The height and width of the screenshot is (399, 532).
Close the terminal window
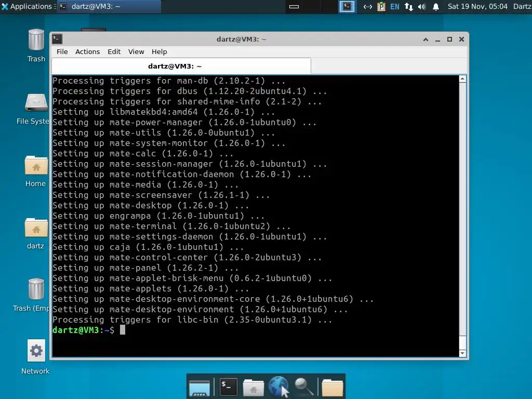click(x=461, y=39)
